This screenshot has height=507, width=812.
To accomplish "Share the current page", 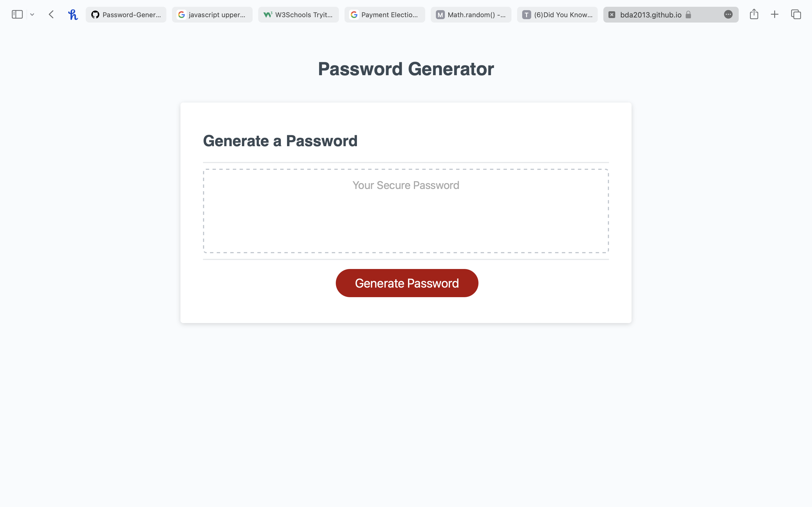I will coord(754,14).
